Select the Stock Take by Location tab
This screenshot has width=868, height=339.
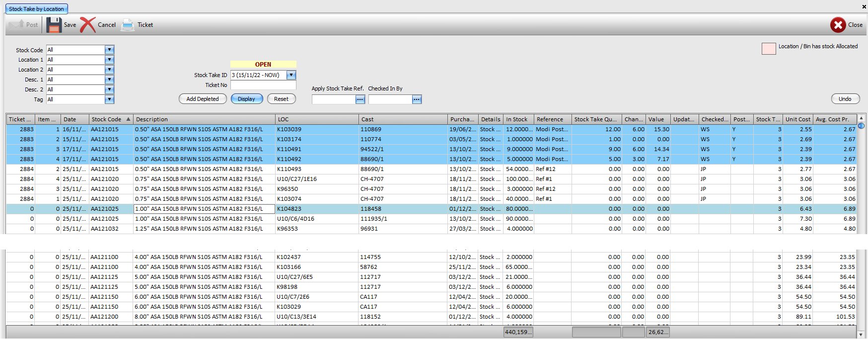click(36, 9)
